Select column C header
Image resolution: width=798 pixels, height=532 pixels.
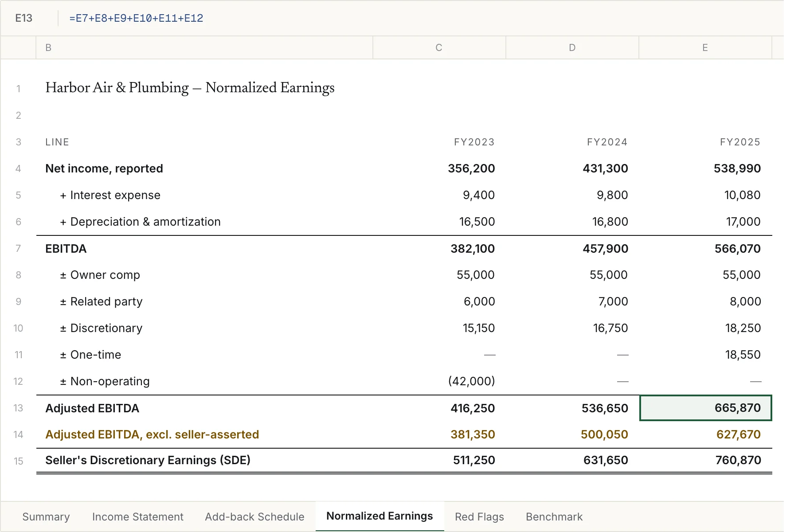click(x=439, y=47)
